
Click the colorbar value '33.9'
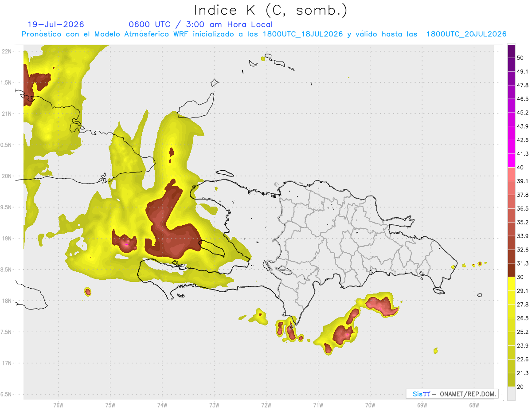[523, 236]
